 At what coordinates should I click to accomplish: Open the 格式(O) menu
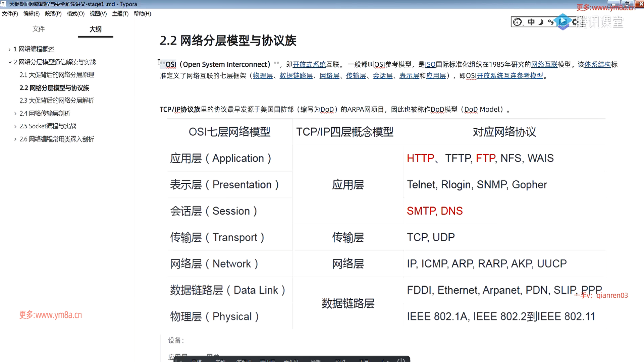(75, 14)
